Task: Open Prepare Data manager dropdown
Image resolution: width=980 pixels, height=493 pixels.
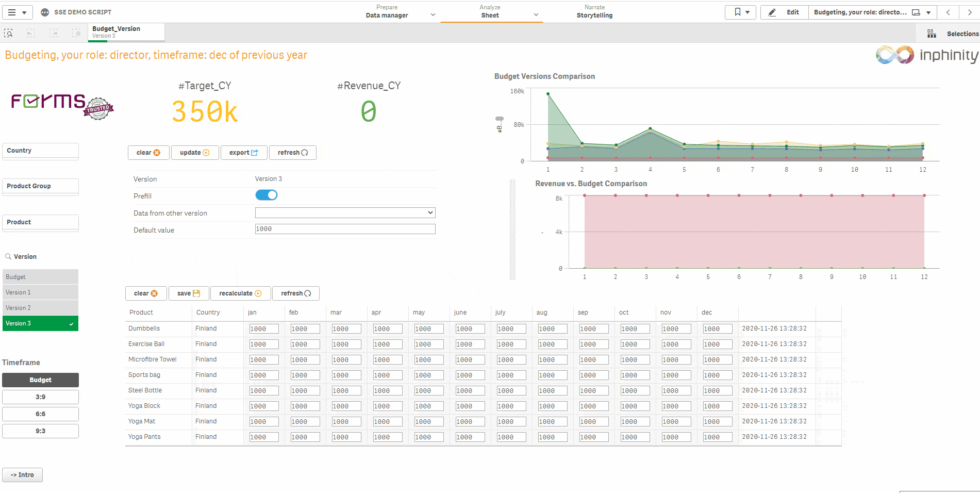Action: (433, 15)
